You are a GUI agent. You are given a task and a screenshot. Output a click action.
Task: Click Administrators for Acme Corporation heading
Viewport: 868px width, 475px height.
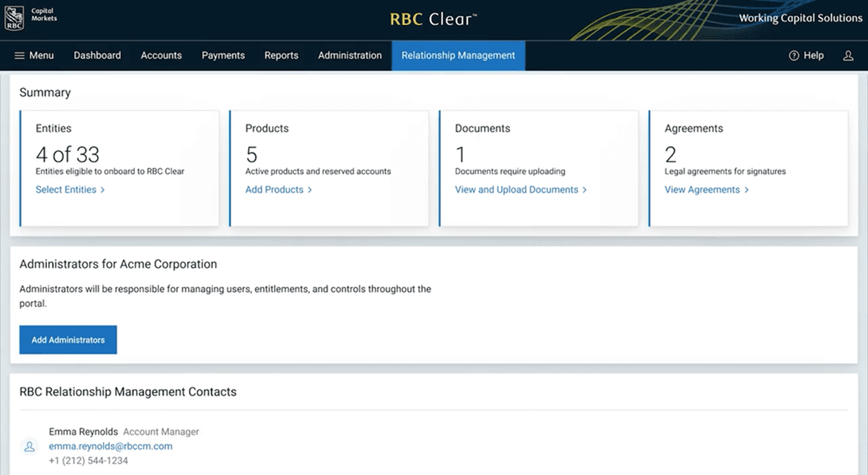point(118,264)
